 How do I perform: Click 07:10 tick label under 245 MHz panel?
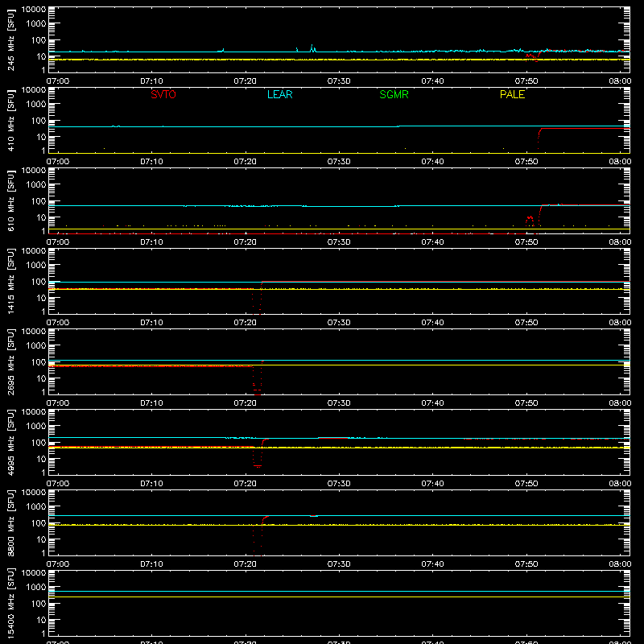point(151,81)
